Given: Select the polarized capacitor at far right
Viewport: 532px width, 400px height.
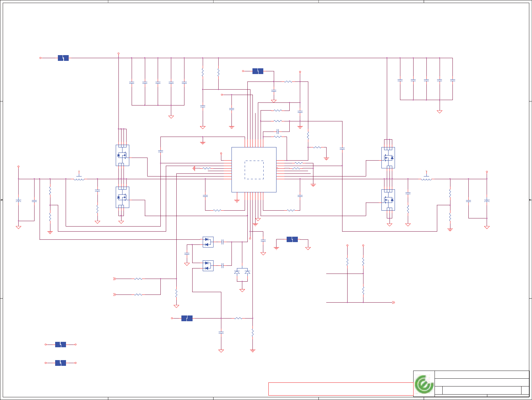Looking at the screenshot, I should (487, 201).
